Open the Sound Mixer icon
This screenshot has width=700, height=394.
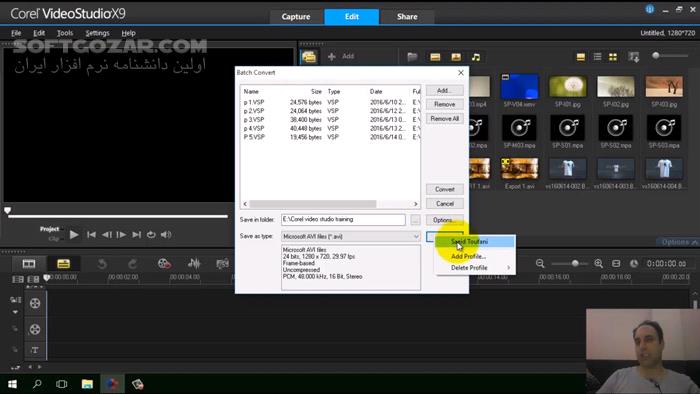coord(194,264)
